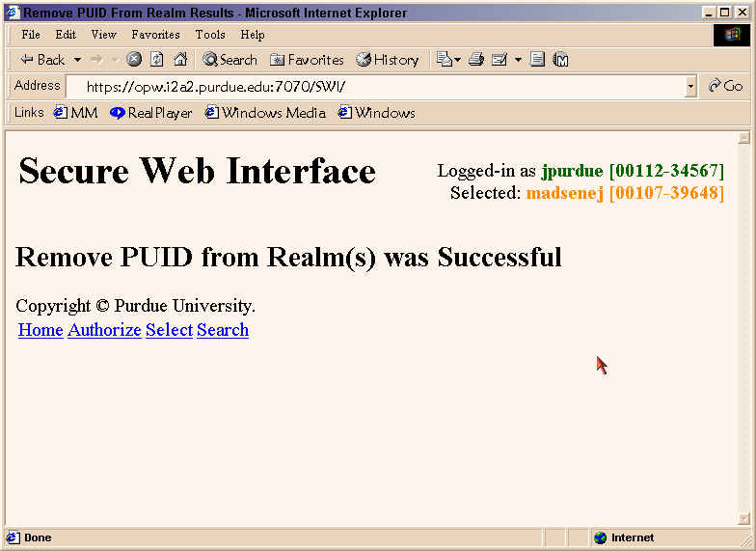
Task: Go to the Home page icon in toolbar
Action: (179, 60)
